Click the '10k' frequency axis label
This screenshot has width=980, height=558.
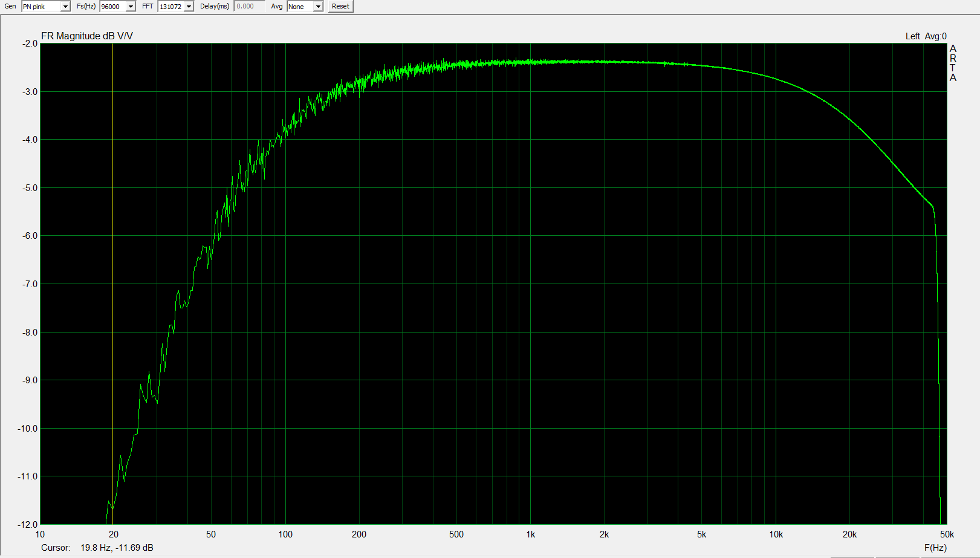pos(776,534)
